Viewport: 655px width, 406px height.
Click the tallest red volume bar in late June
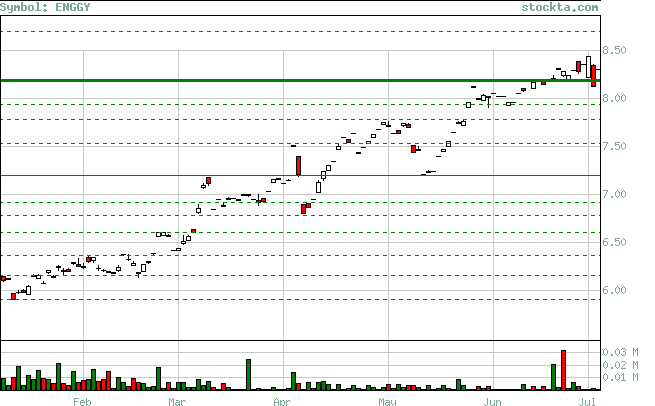[563, 370]
